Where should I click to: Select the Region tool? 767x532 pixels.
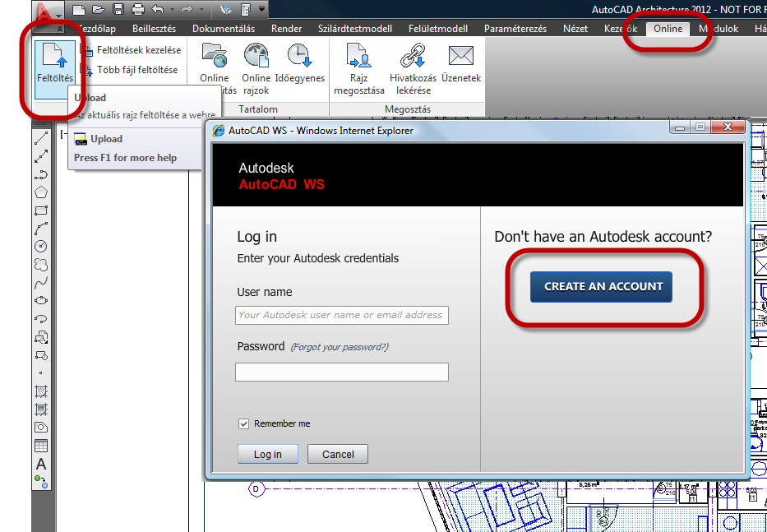click(41, 428)
